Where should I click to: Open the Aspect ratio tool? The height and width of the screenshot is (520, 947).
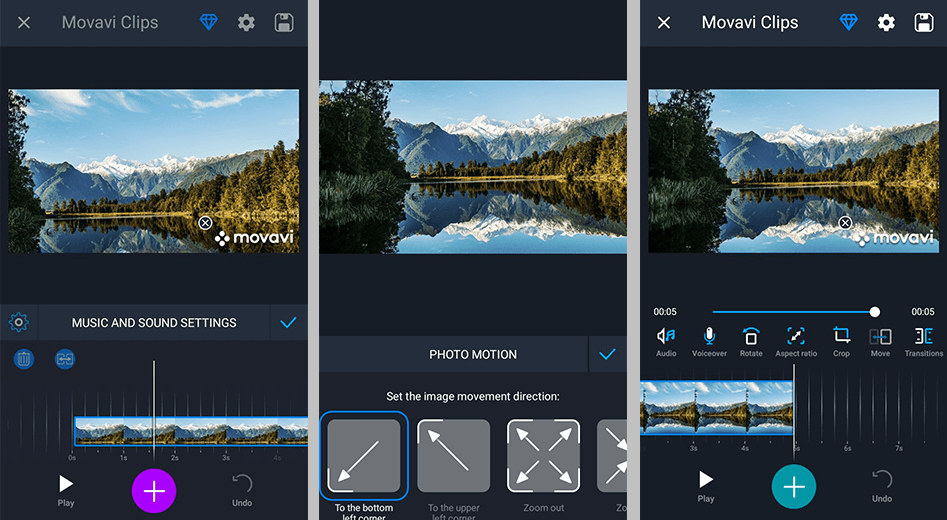coord(796,340)
